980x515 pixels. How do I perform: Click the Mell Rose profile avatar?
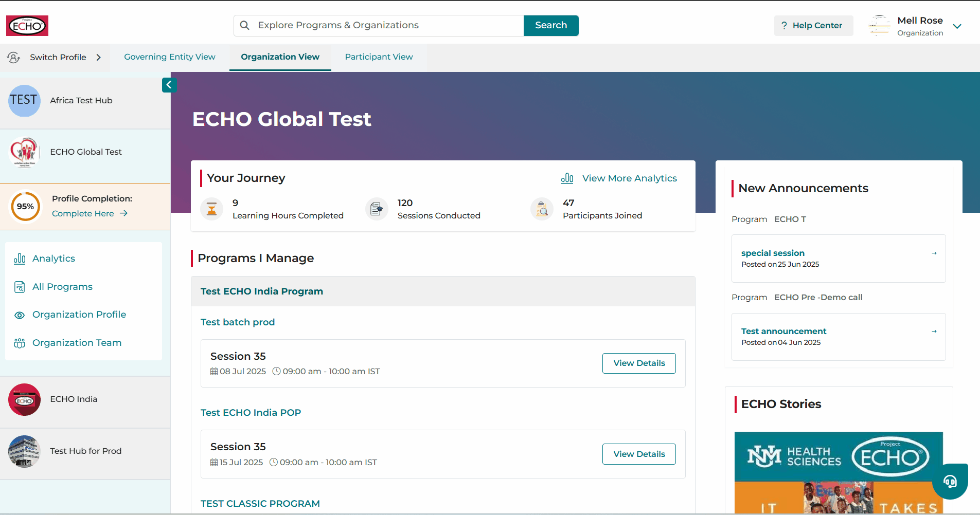(x=879, y=26)
